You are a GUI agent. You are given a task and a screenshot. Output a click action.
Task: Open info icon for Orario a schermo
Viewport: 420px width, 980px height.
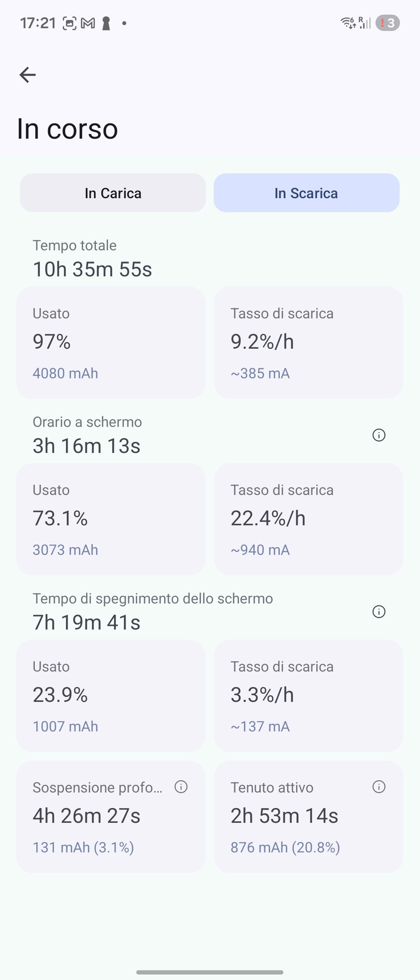(x=379, y=435)
